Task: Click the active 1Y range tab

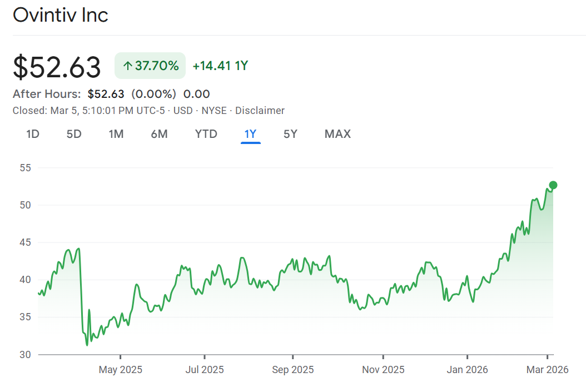Action: tap(251, 134)
